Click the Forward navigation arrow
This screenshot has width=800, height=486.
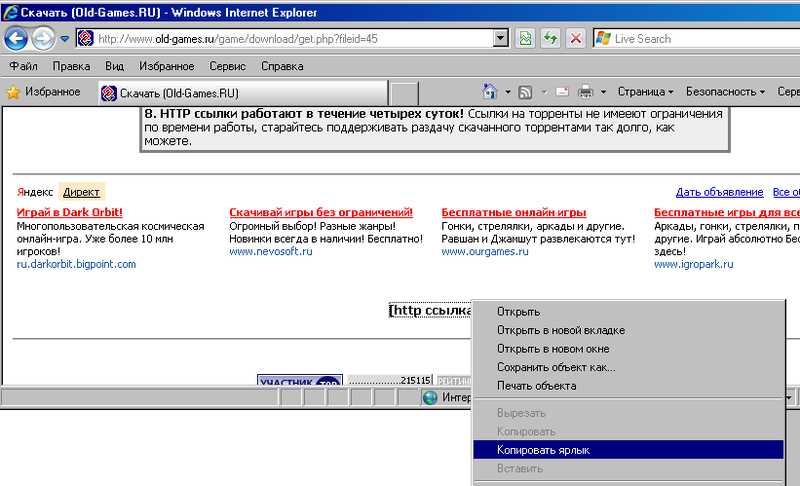(43, 38)
